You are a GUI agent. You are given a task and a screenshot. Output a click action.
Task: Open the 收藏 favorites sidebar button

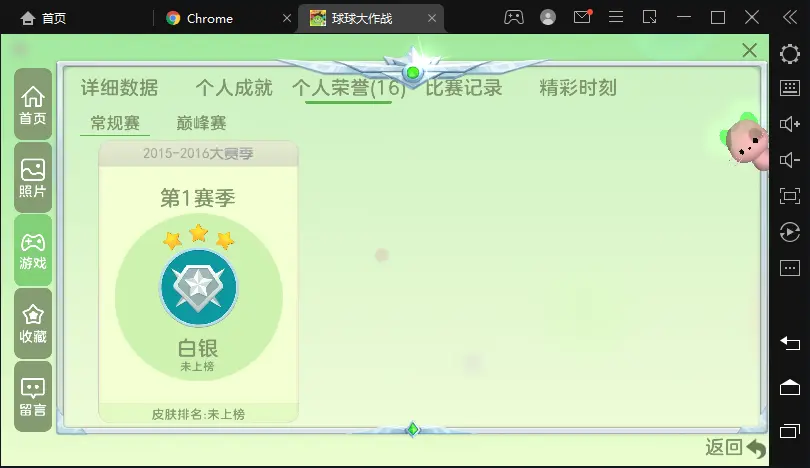[33, 323]
